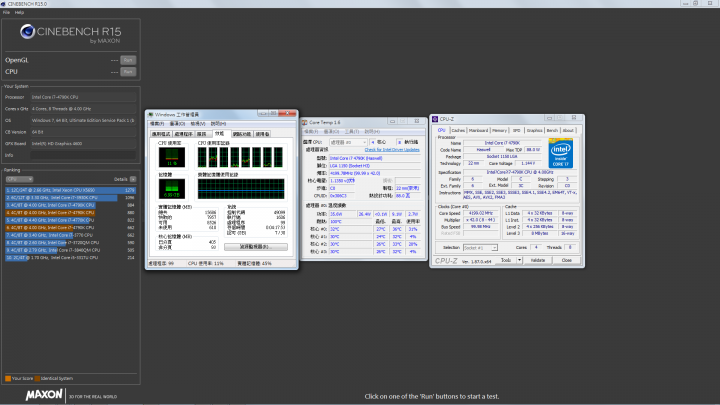Switch to 使用者 tab in Task Manager
Viewport: 720px width, 405px height.
[x=262, y=134]
